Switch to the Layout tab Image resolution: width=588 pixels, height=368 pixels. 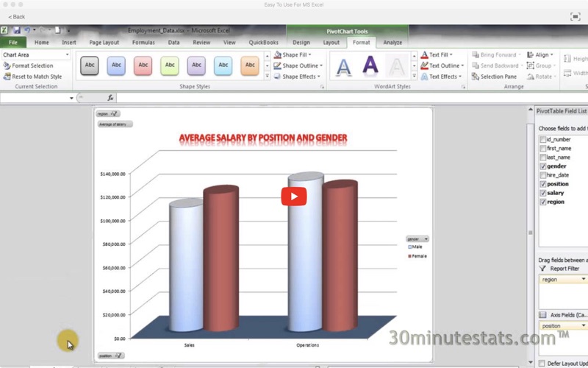(x=331, y=43)
